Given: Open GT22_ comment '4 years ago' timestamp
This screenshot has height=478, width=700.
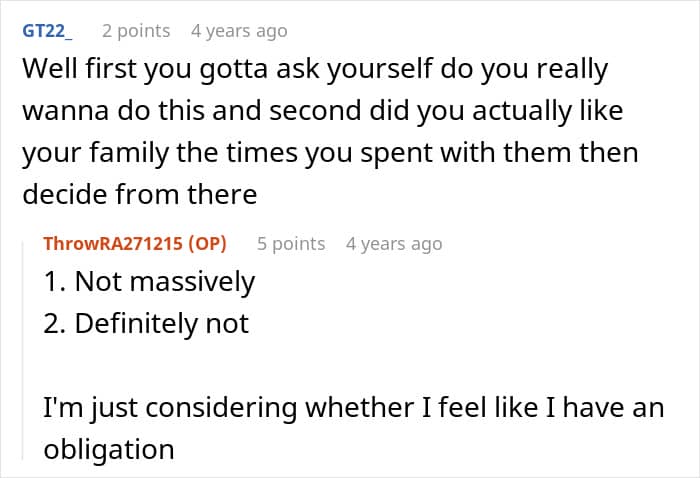Looking at the screenshot, I should [239, 31].
